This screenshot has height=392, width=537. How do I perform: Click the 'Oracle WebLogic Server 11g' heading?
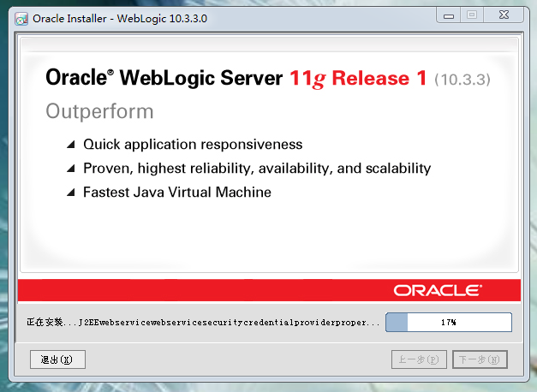[x=236, y=78]
